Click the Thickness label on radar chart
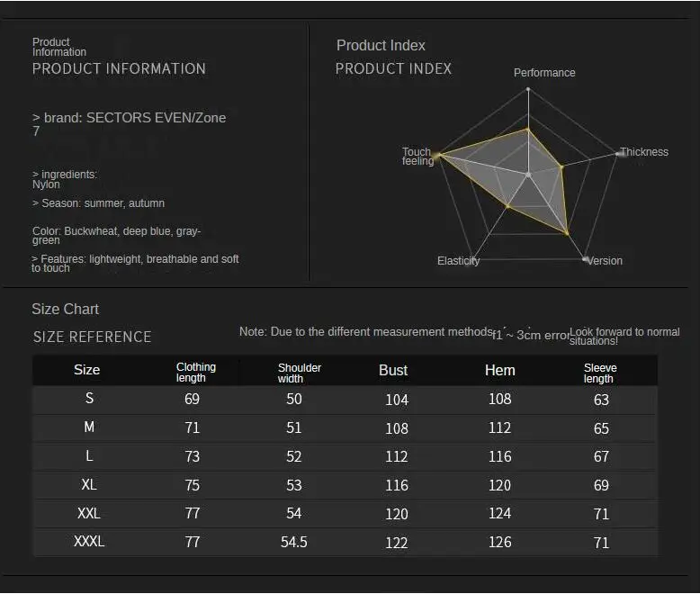 pos(644,152)
